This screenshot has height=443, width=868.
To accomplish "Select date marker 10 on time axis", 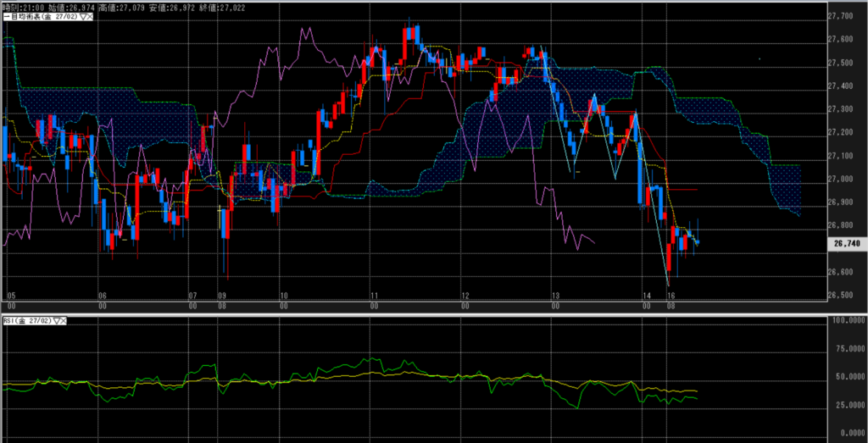I will click(284, 295).
